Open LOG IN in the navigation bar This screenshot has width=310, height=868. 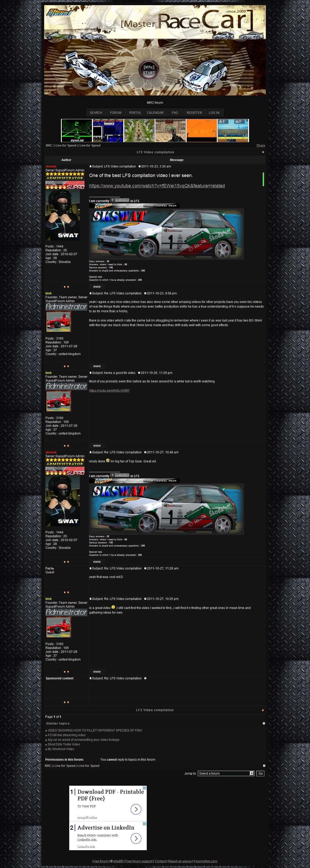[214, 112]
